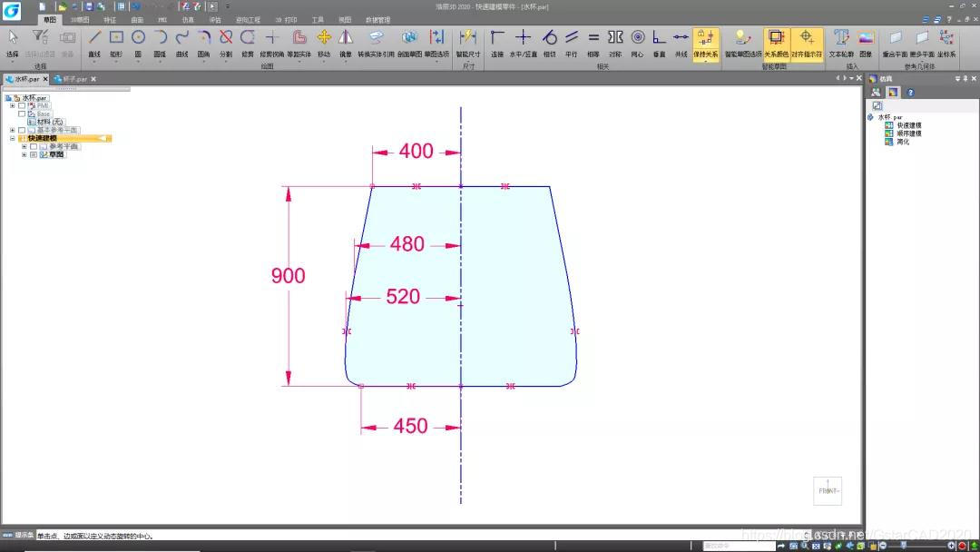
Task: Open the 曲面 ribbon tab
Action: click(x=137, y=20)
